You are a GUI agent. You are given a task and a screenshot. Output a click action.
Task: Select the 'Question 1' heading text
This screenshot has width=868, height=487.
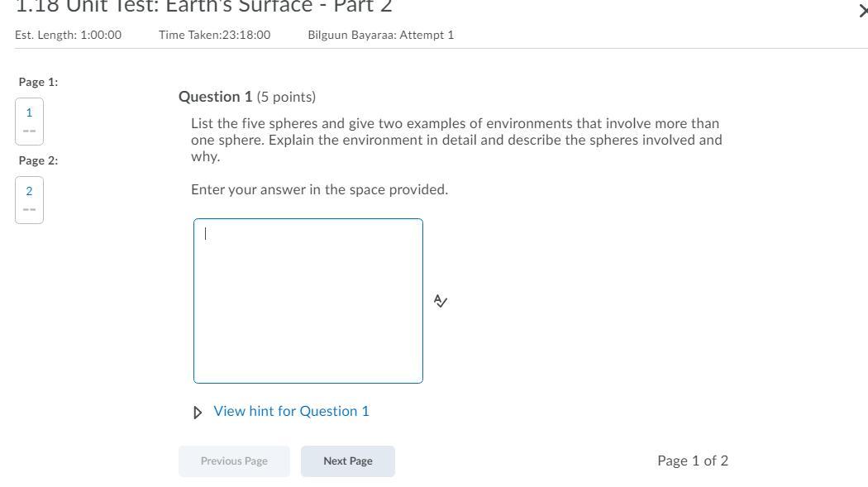tap(215, 97)
